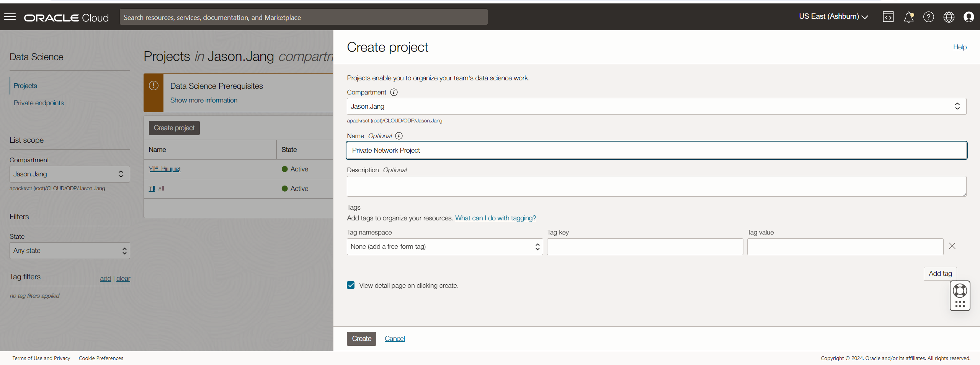Open the Help link in the panel
980x365 pixels.
click(x=960, y=47)
